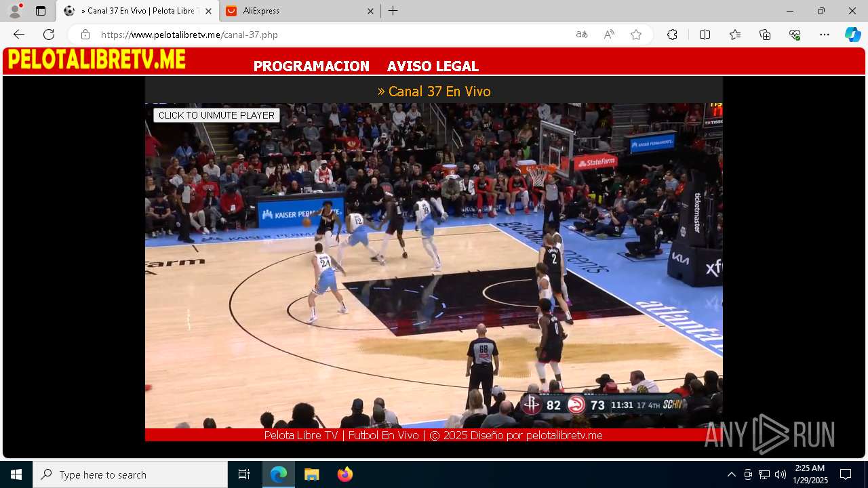Image resolution: width=868 pixels, height=488 pixels.
Task: Open the notification center icon
Action: (x=846, y=474)
